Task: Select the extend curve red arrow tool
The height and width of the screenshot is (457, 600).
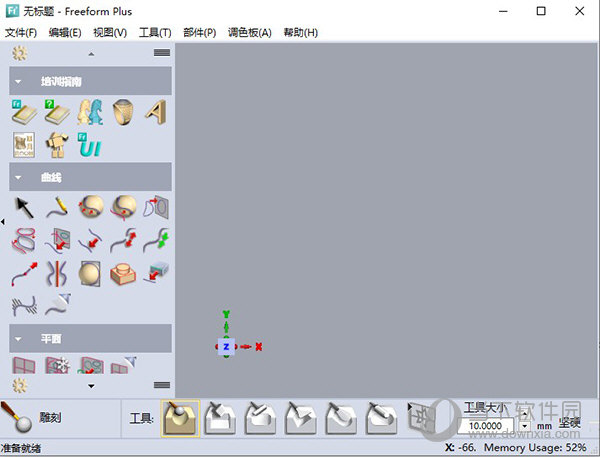Action: click(x=24, y=274)
